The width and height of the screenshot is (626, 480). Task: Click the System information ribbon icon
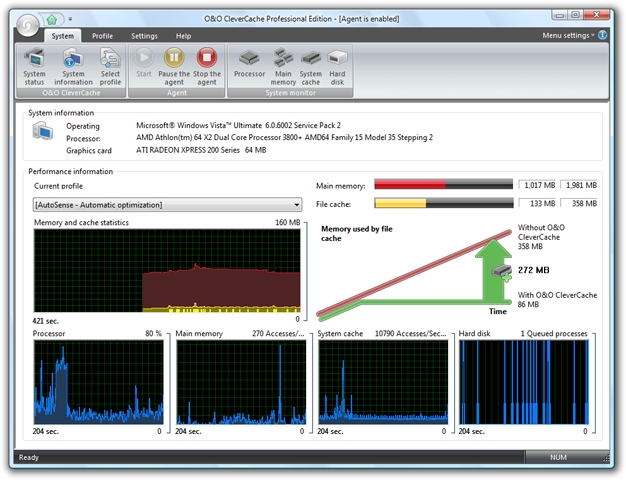point(73,65)
